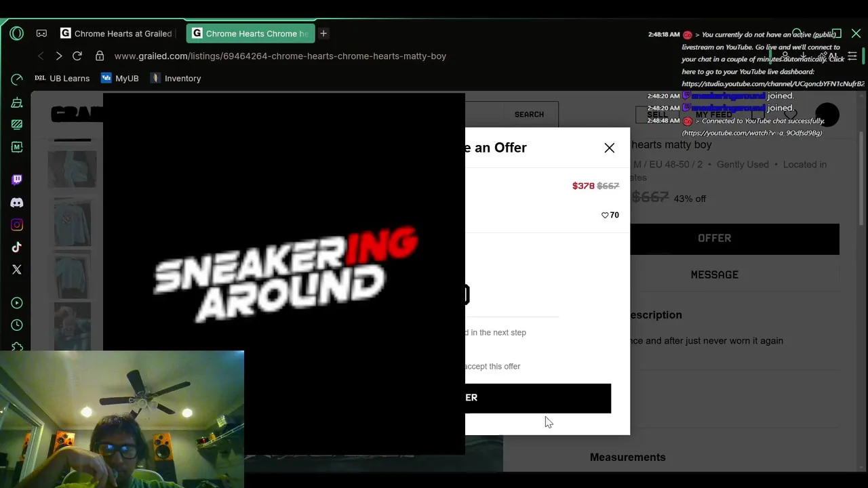Click the $378 price in offer modal
This screenshot has width=868, height=488.
[x=583, y=186]
